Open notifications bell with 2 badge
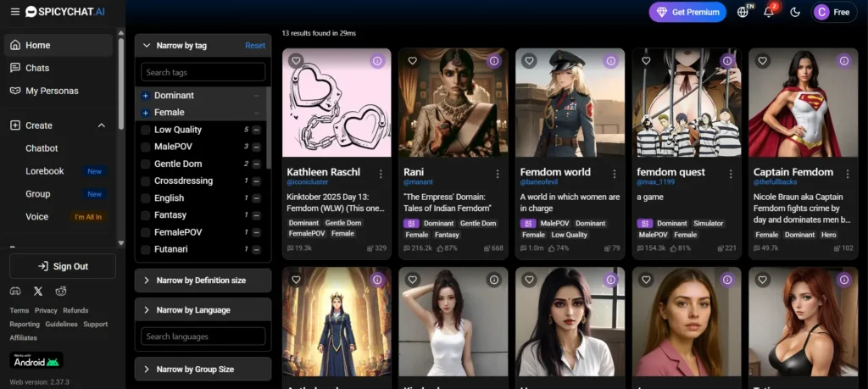 point(768,12)
